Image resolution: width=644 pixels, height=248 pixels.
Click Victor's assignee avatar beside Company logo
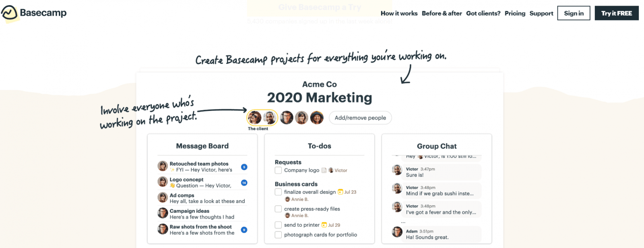(x=331, y=170)
